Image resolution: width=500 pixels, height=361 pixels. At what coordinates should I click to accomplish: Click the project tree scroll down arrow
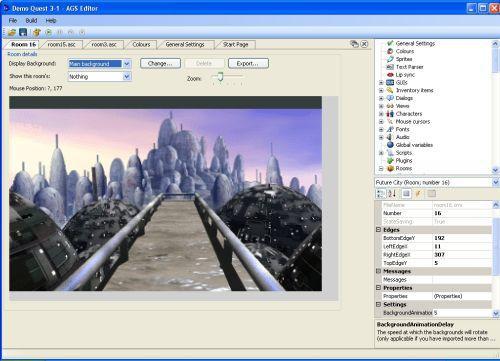(x=495, y=170)
